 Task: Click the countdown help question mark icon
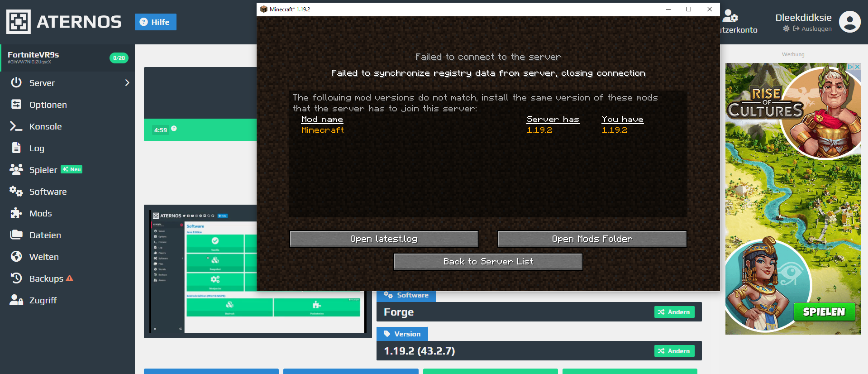[x=174, y=129]
